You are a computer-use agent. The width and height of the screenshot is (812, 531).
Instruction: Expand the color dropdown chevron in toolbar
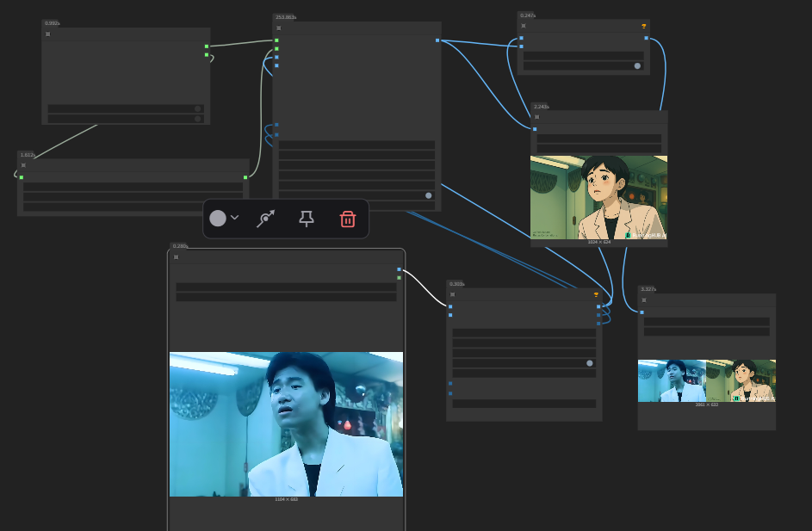(234, 218)
